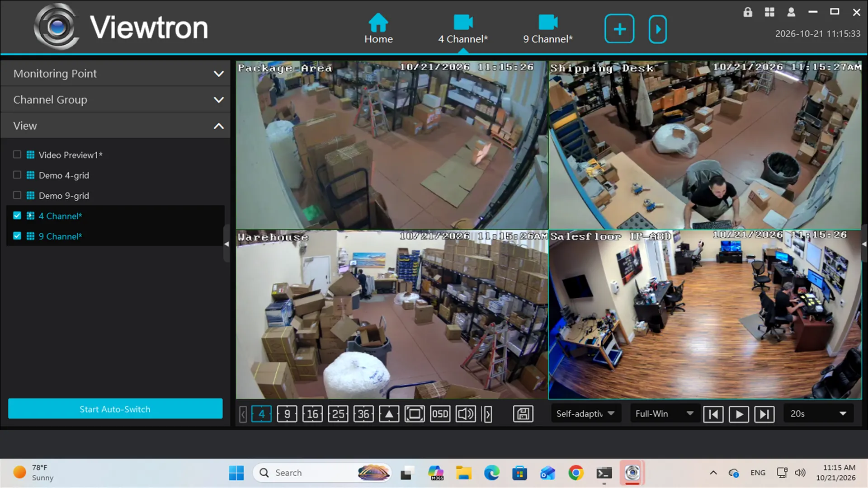
Task: Check the Demo 4-grid checkbox
Action: coord(17,175)
